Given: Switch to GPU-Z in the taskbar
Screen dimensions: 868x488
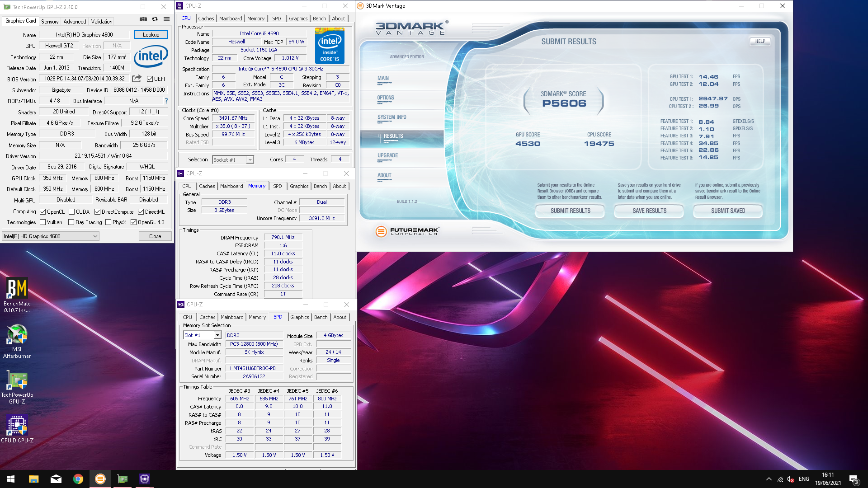Looking at the screenshot, I should pos(122,479).
